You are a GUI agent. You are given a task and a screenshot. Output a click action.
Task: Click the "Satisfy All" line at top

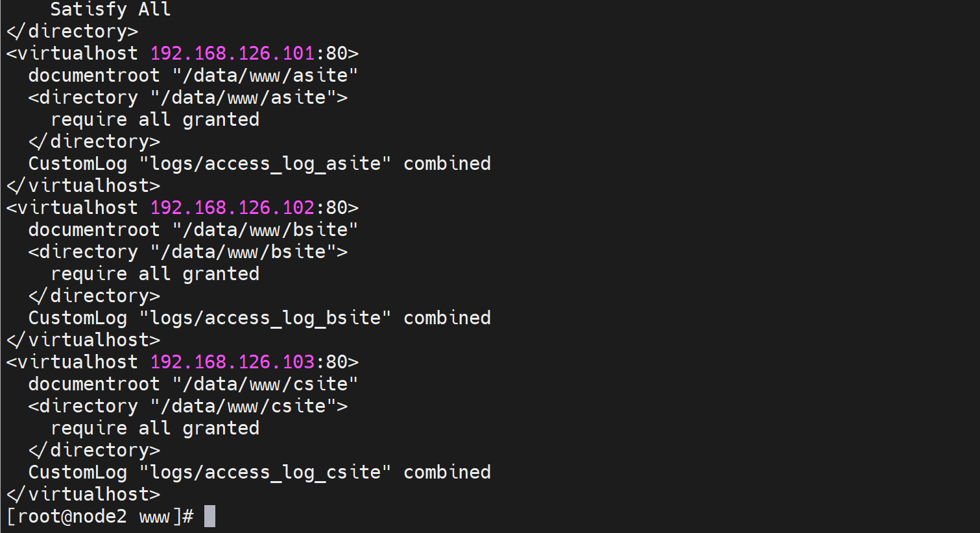[x=110, y=10]
